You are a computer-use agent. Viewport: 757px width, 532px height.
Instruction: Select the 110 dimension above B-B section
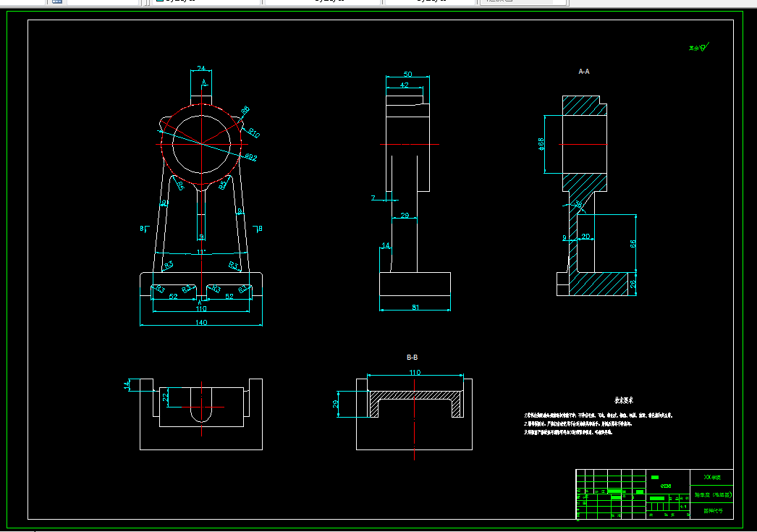(x=415, y=372)
